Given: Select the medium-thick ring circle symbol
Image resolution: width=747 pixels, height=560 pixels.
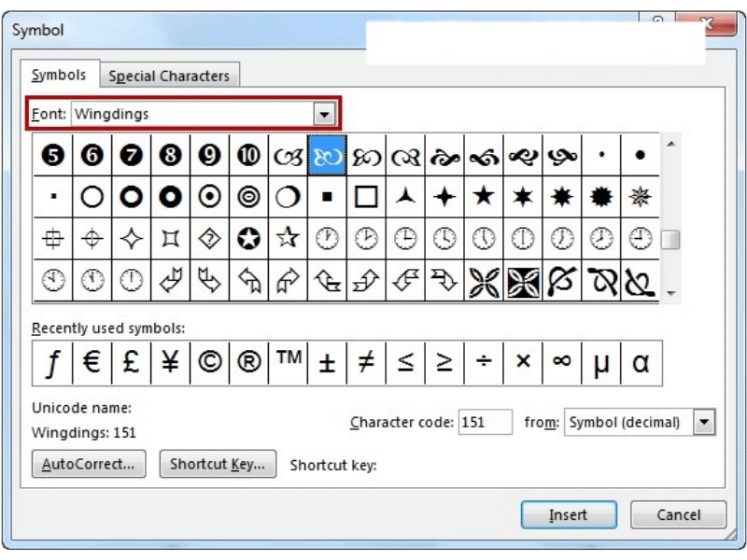Looking at the screenshot, I should pyautogui.click(x=131, y=197).
